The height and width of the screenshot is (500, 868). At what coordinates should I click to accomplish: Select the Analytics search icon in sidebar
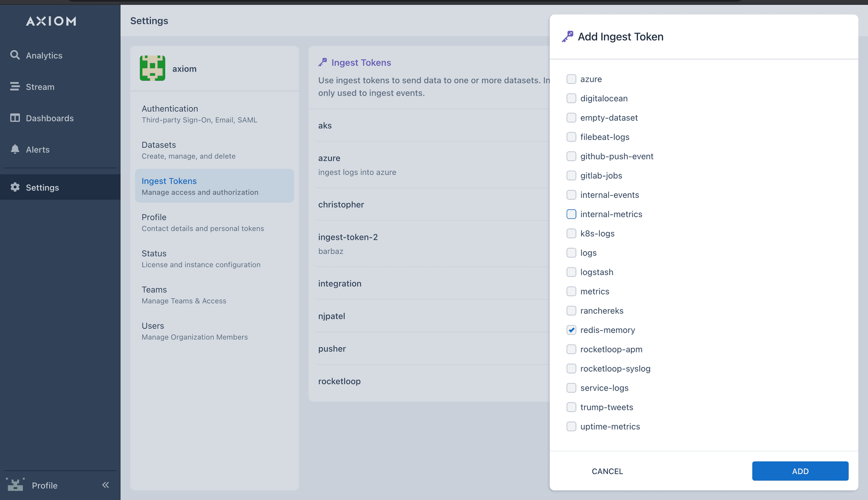[15, 55]
